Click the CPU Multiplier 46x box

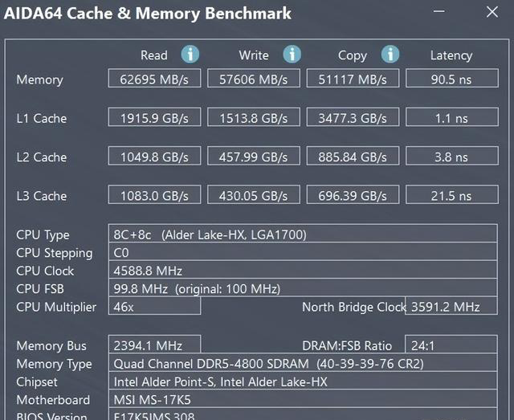[x=154, y=307]
